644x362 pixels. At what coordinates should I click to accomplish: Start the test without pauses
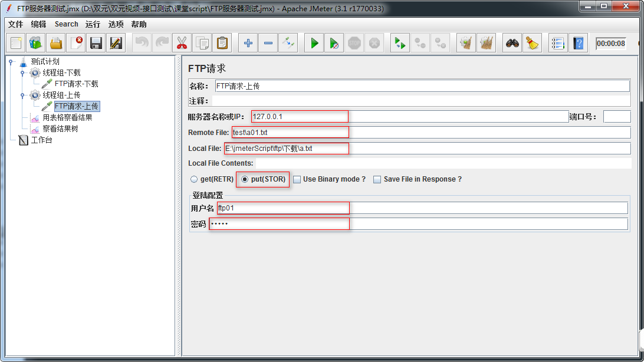[334, 43]
